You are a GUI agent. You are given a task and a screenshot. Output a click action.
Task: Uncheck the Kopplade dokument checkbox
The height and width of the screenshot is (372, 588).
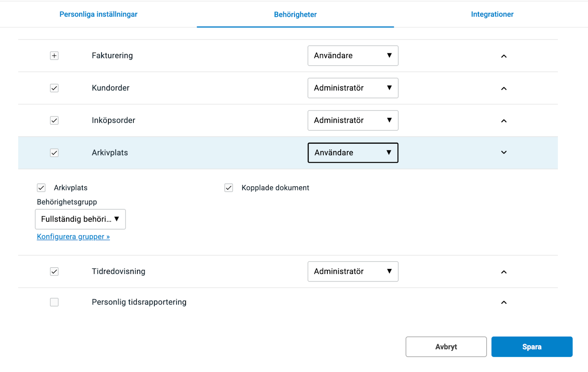coord(229,188)
